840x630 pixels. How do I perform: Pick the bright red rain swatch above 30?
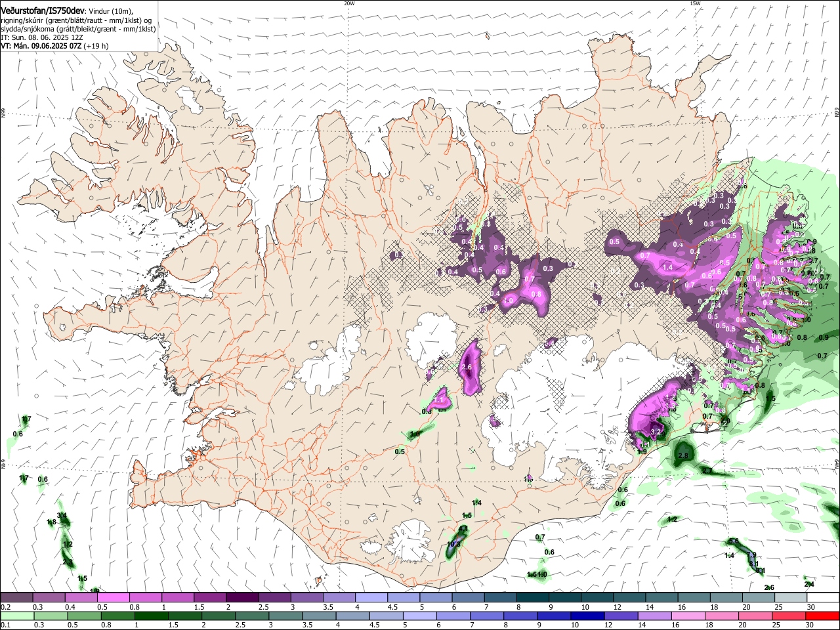tap(822, 616)
